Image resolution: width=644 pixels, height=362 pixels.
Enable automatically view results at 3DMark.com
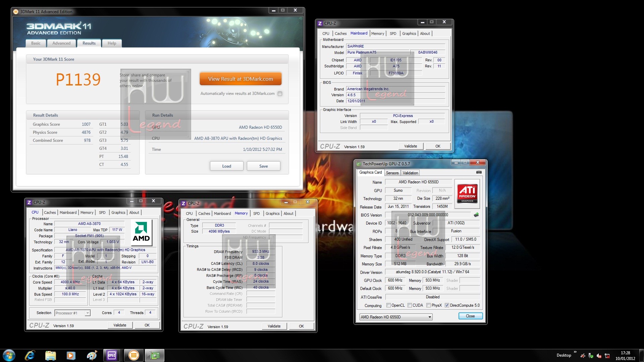click(280, 94)
